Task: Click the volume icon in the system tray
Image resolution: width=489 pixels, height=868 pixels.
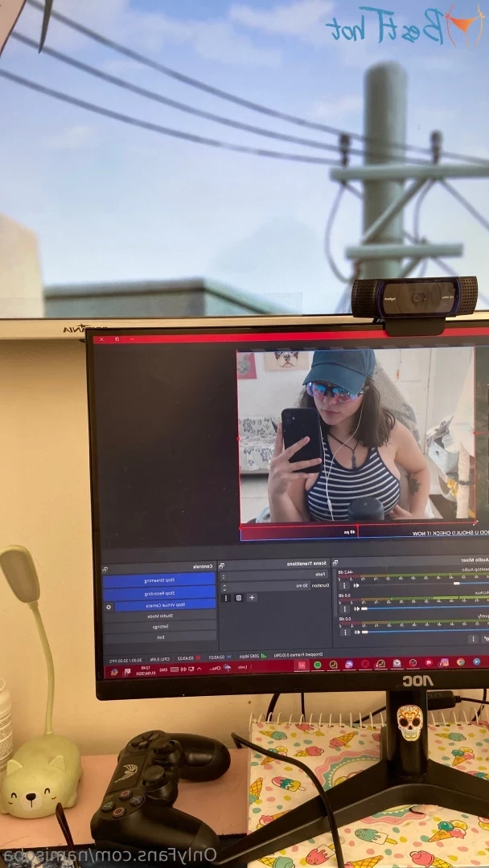Action: [x=183, y=669]
